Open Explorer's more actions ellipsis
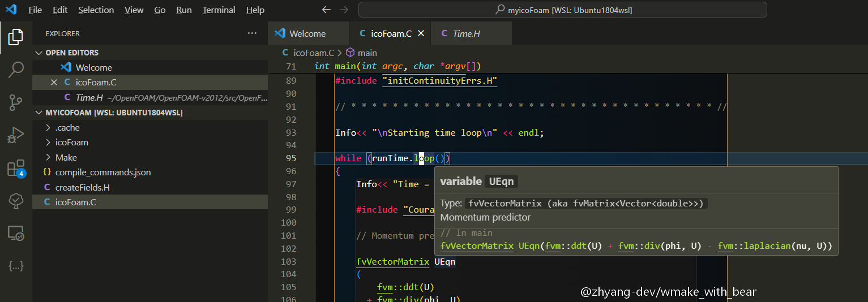868x302 pixels. (252, 33)
